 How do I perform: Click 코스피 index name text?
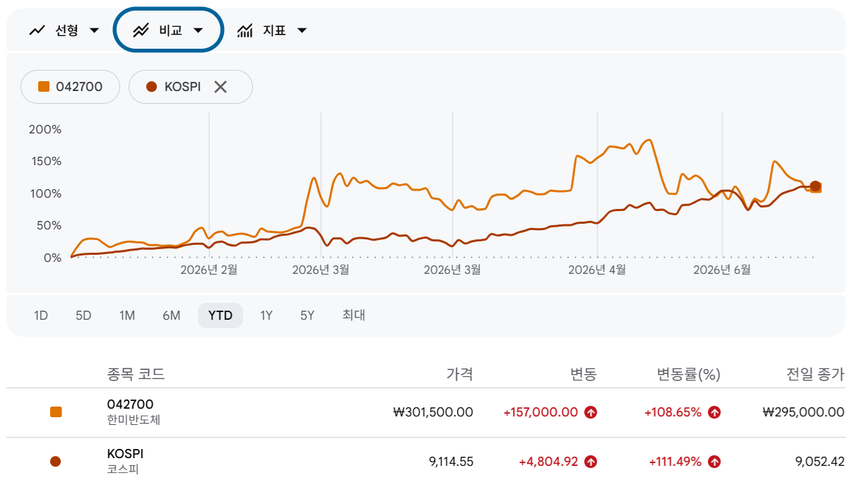123,469
